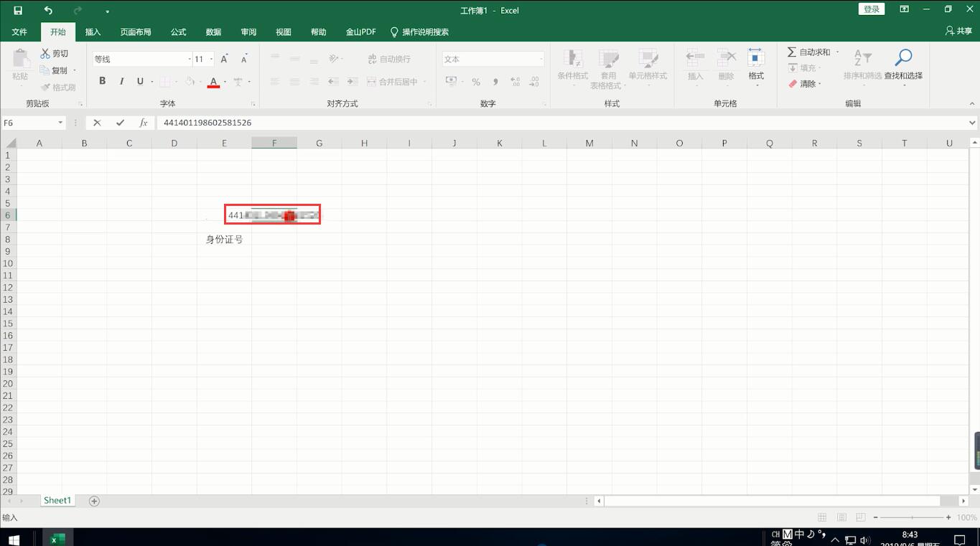Open the 数据 Data tab
The height and width of the screenshot is (546, 980).
pyautogui.click(x=213, y=32)
